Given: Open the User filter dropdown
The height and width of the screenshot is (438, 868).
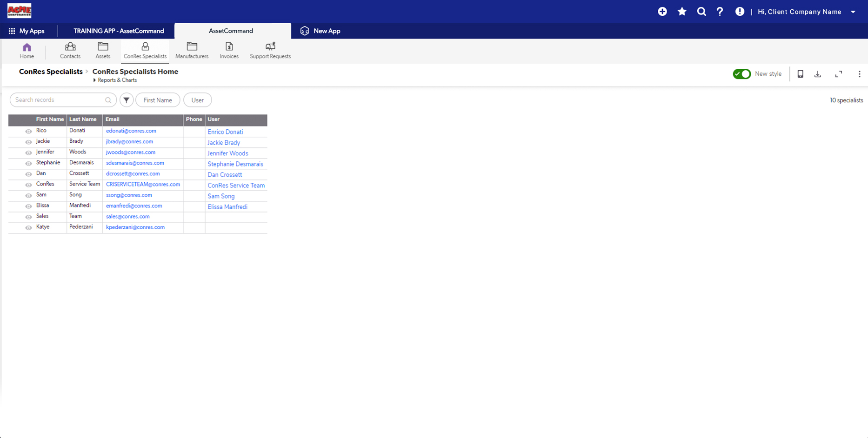Looking at the screenshot, I should (197, 100).
